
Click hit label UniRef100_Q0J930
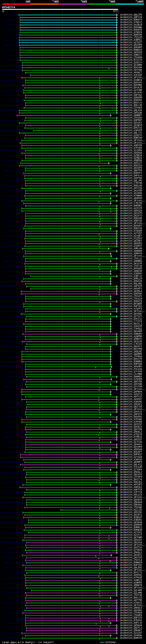pyautogui.click(x=131, y=93)
